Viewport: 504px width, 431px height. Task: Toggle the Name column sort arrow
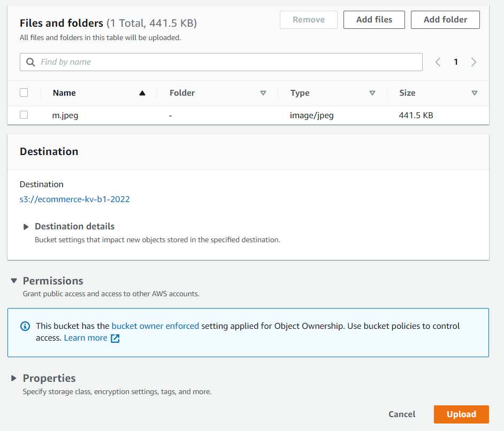coord(142,93)
